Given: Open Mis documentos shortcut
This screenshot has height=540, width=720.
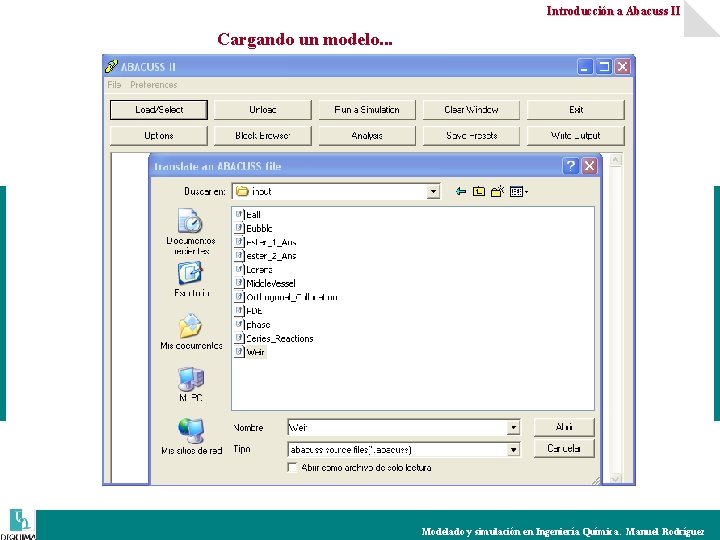Looking at the screenshot, I should [x=191, y=332].
